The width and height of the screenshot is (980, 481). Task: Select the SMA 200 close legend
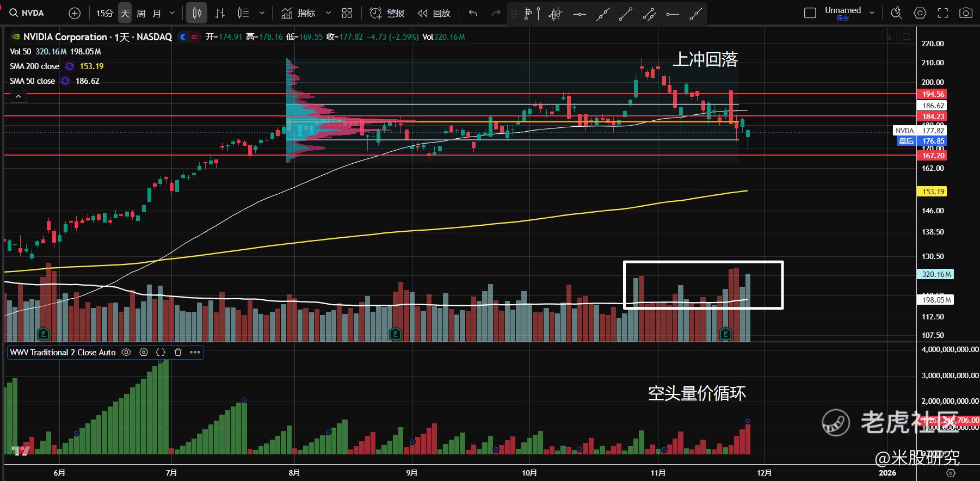(34, 66)
